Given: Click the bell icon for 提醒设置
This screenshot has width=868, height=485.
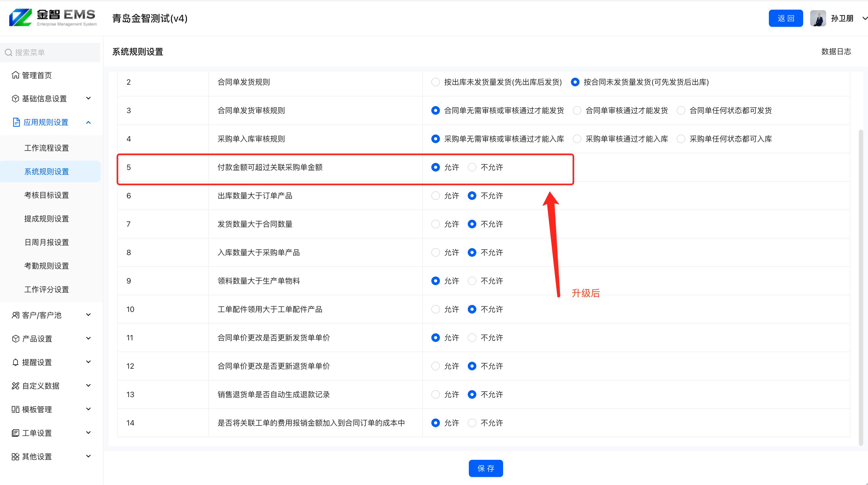Looking at the screenshot, I should [15, 362].
